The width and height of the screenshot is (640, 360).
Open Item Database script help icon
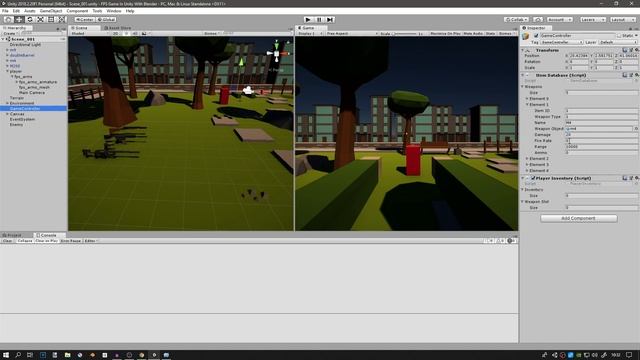[x=624, y=75]
